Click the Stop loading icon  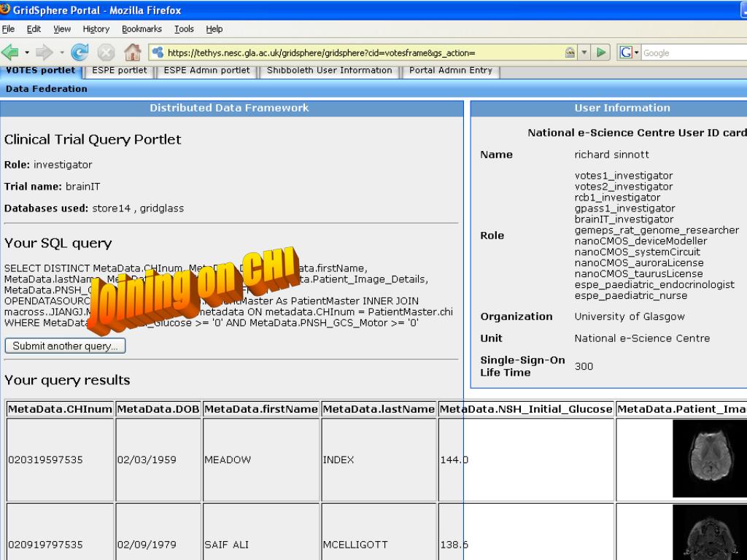[106, 52]
